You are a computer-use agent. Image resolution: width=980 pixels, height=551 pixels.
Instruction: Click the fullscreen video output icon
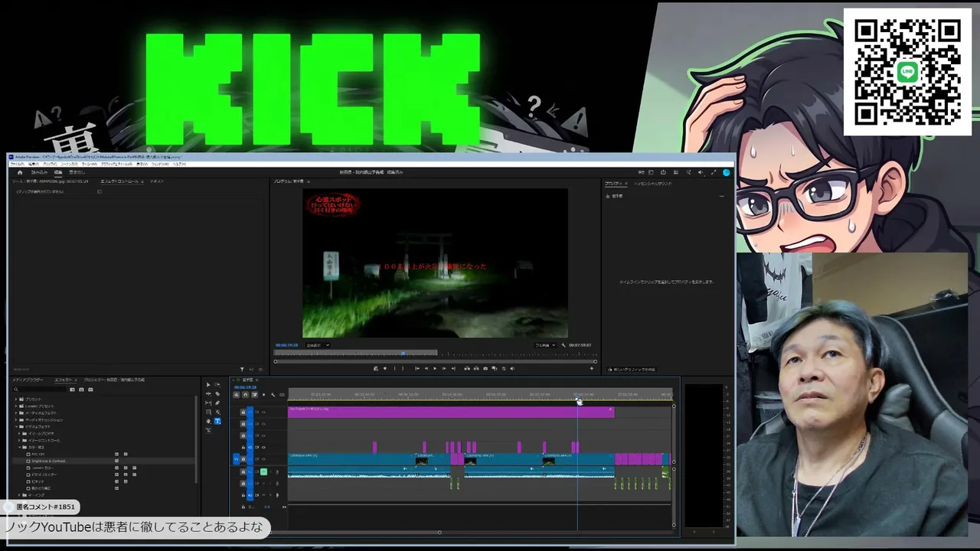714,172
